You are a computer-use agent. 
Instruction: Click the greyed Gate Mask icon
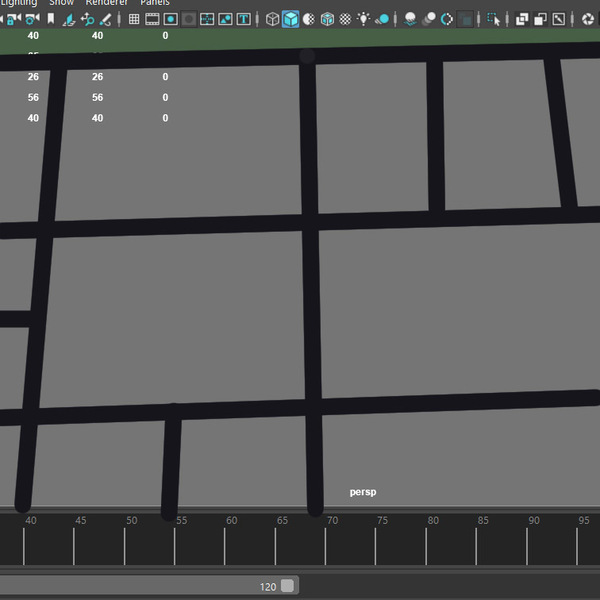(x=189, y=19)
